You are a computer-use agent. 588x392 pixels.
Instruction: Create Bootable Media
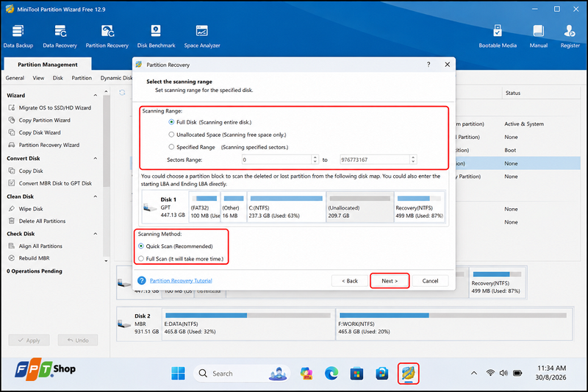pos(498,36)
